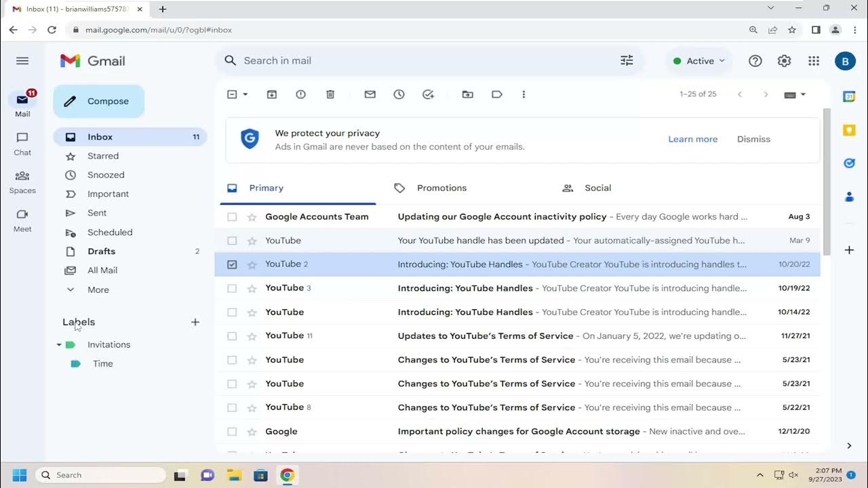The height and width of the screenshot is (488, 868).
Task: Expand More in the left sidebar
Action: [98, 289]
